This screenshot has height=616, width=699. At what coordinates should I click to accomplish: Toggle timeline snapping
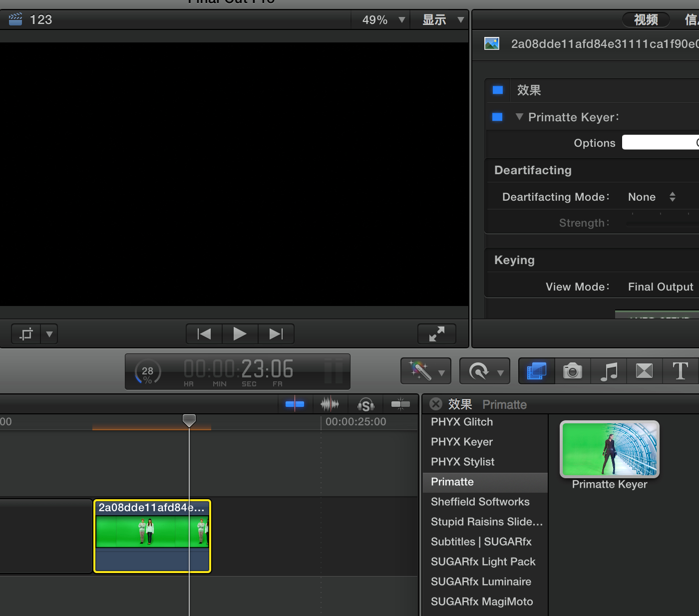click(400, 404)
